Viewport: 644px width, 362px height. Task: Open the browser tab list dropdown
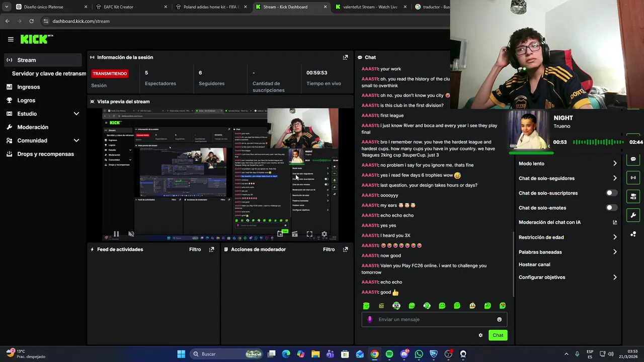pyautogui.click(x=7, y=7)
